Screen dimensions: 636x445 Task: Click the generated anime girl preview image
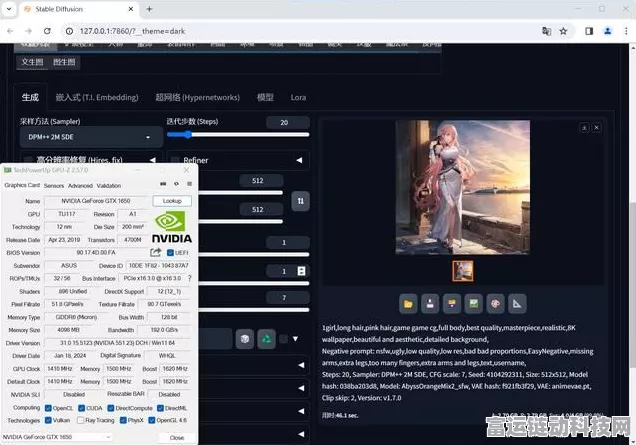[x=463, y=187]
